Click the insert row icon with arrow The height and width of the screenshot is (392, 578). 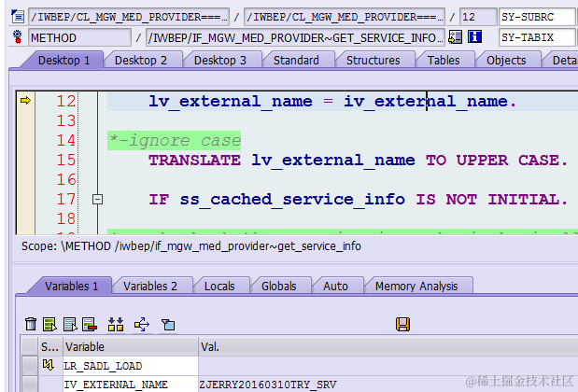click(70, 324)
